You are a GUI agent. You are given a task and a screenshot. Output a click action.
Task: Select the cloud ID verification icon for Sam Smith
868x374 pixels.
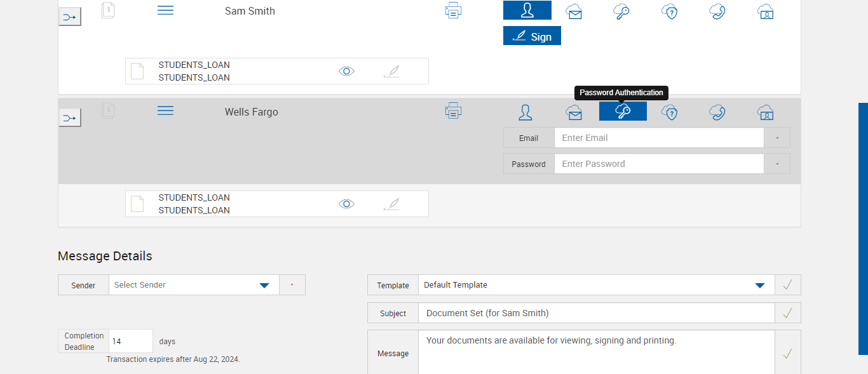coord(766,11)
